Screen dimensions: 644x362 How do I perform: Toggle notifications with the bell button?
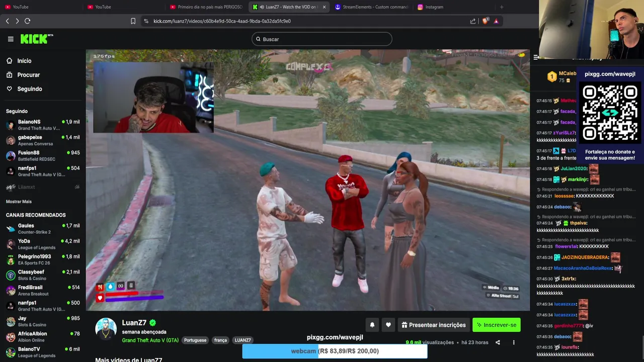[x=372, y=325]
